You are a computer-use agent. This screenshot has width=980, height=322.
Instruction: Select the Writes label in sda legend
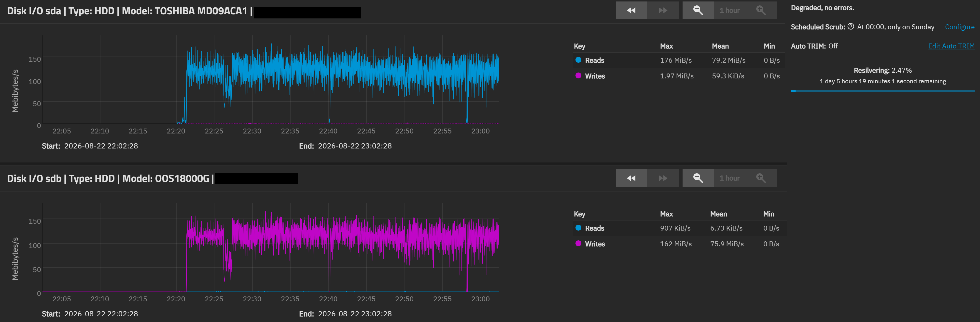coord(595,76)
